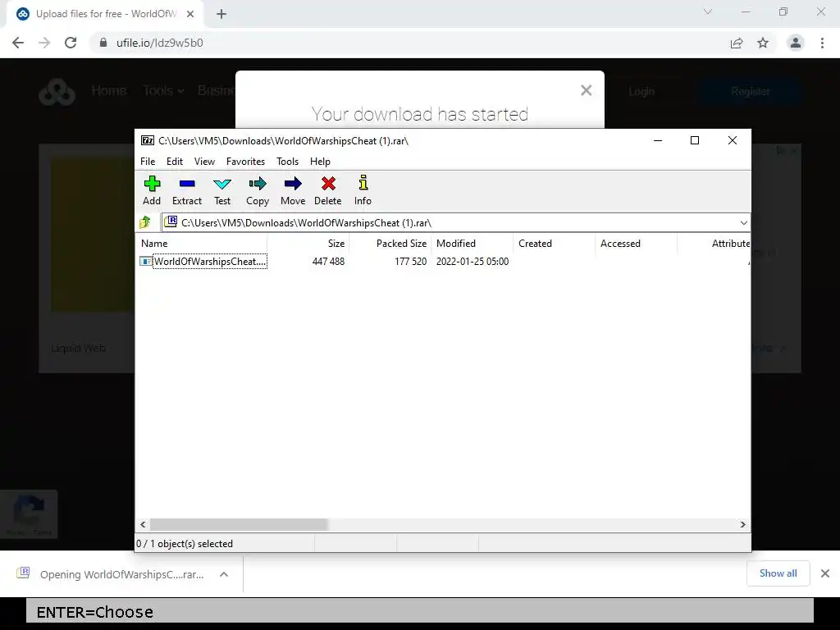Expand the downloaded rar item options chevron
Screen dimensions: 840x630
[224, 574]
